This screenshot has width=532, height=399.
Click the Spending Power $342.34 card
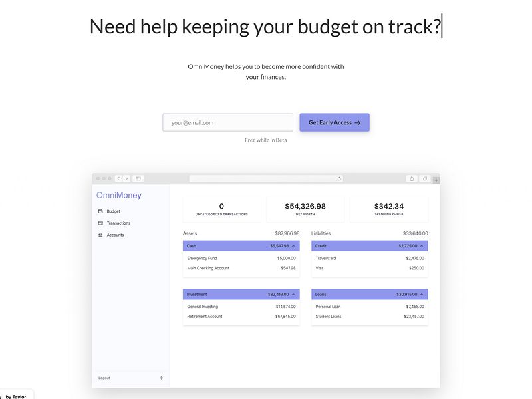(x=389, y=209)
